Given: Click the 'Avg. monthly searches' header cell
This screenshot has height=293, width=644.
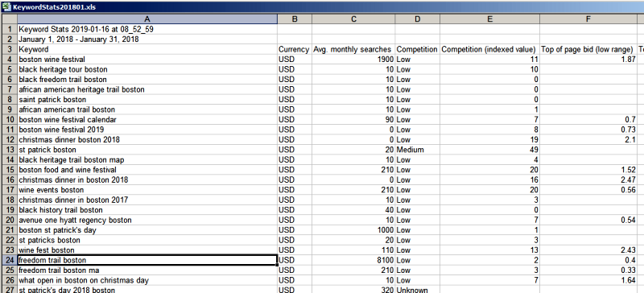Looking at the screenshot, I should click(353, 49).
